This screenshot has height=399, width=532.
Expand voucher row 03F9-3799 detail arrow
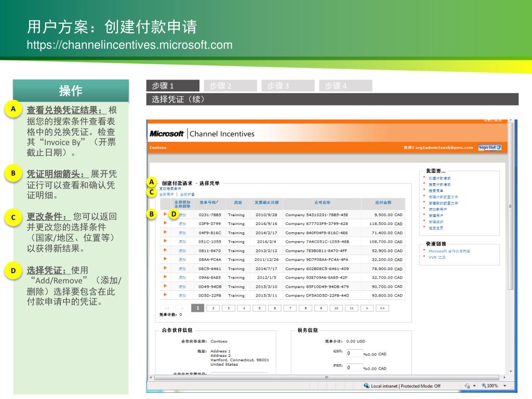click(x=165, y=223)
